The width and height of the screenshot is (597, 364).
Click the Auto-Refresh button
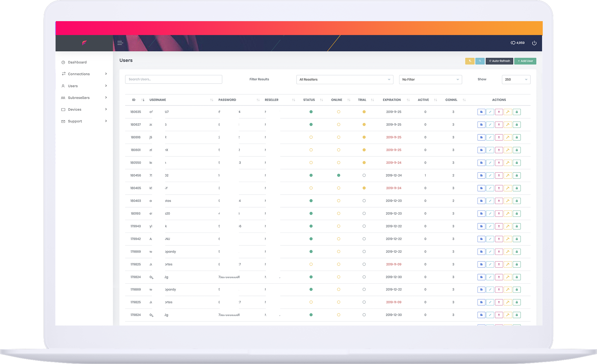click(x=499, y=61)
